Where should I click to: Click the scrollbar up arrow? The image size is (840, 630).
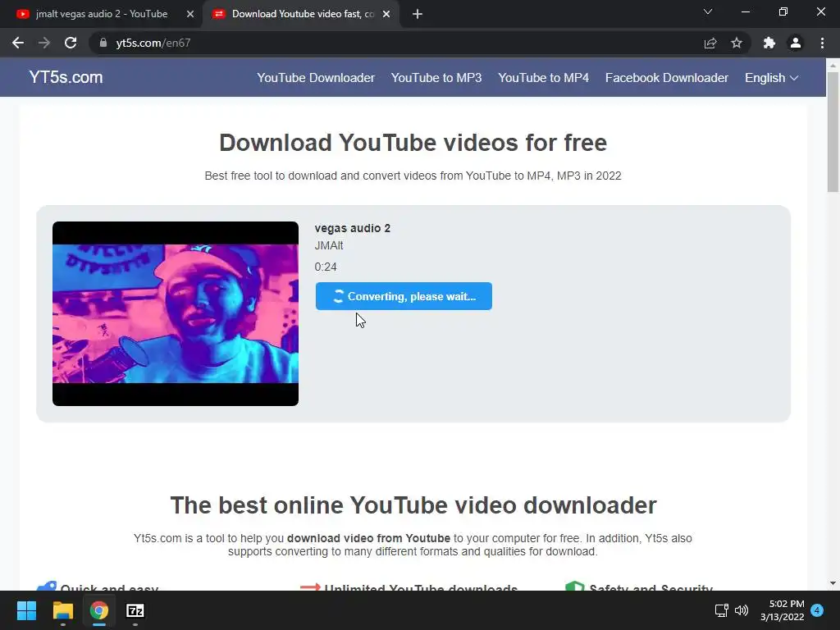833,66
